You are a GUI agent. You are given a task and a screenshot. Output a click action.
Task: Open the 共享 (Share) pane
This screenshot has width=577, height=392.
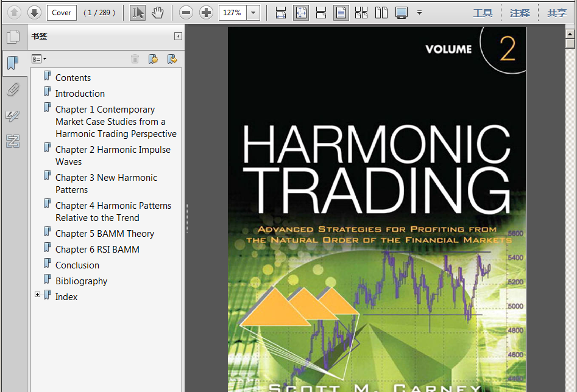[x=557, y=13]
